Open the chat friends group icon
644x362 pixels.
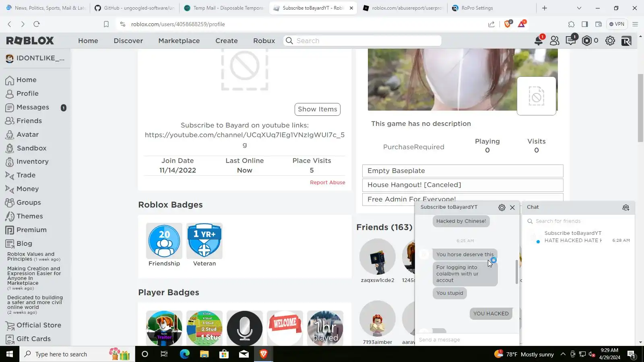[x=626, y=208]
